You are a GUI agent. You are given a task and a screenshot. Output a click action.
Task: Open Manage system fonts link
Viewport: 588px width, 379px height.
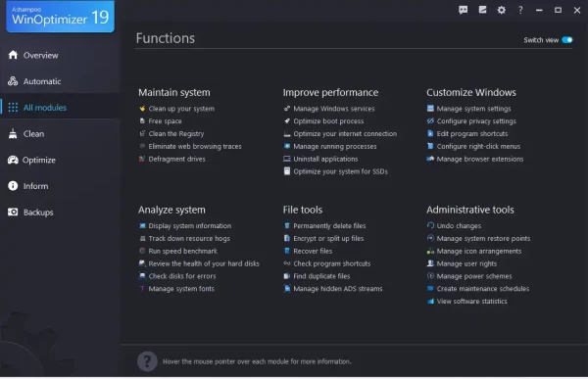(181, 289)
